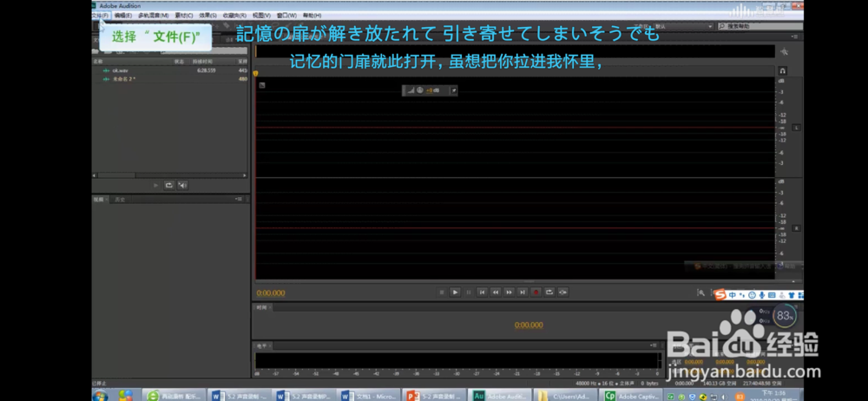Switch to the 视频 panel tab
This screenshot has height=401, width=868.
(x=98, y=200)
